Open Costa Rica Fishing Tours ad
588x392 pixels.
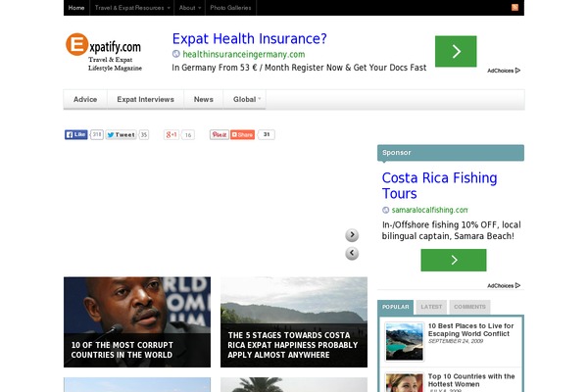(439, 185)
